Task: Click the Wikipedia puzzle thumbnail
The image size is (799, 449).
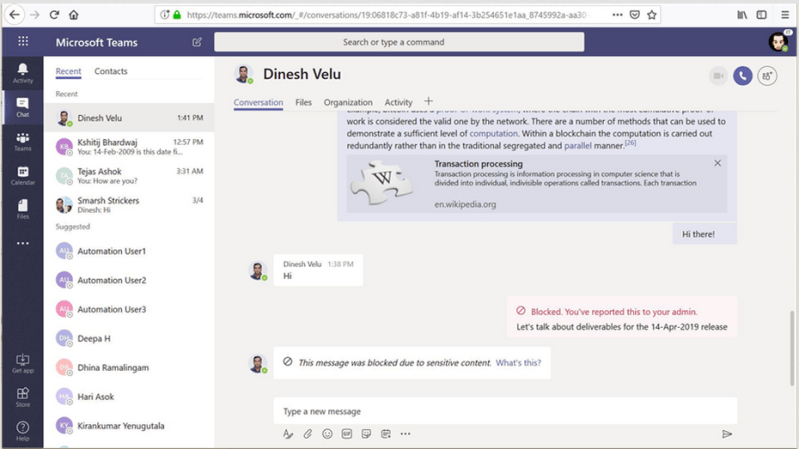Action: (382, 182)
